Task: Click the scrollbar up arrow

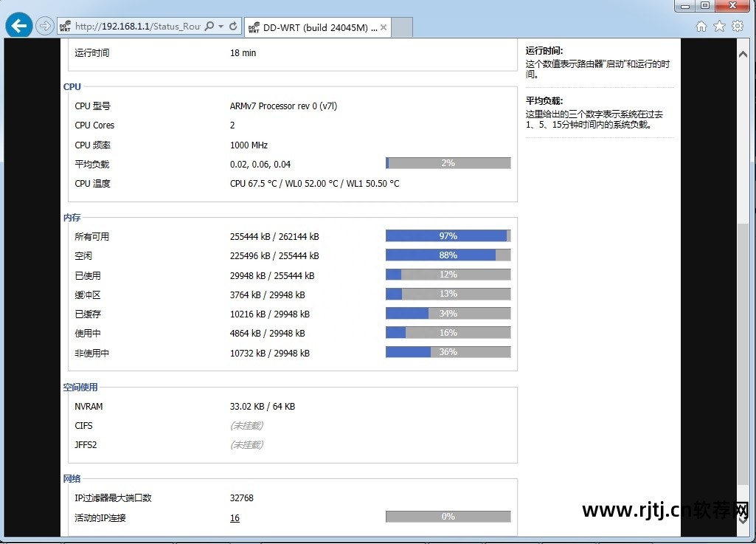Action: [x=743, y=54]
